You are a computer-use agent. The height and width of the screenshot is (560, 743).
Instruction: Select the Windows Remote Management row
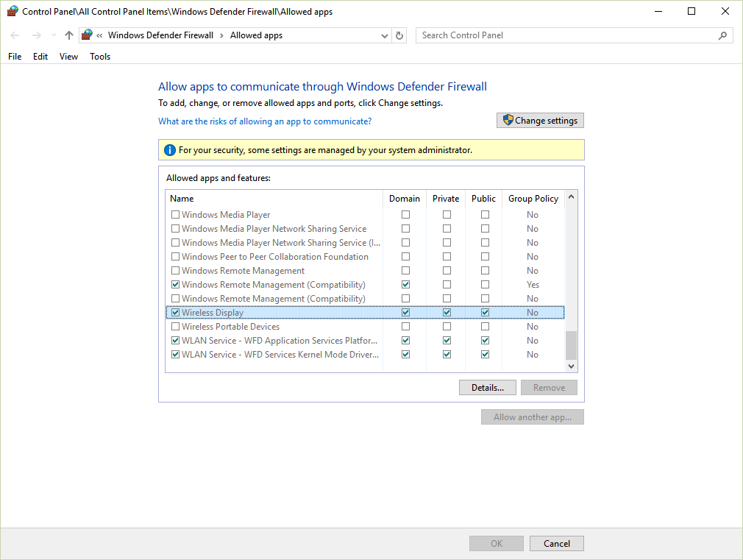(366, 271)
